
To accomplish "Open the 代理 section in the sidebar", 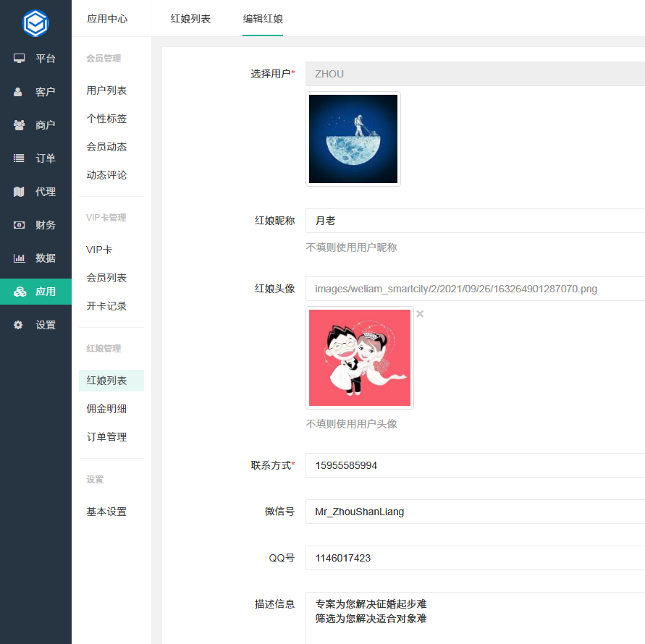I will [35, 192].
